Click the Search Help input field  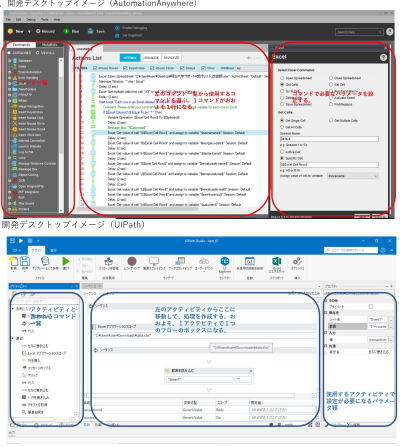click(359, 32)
